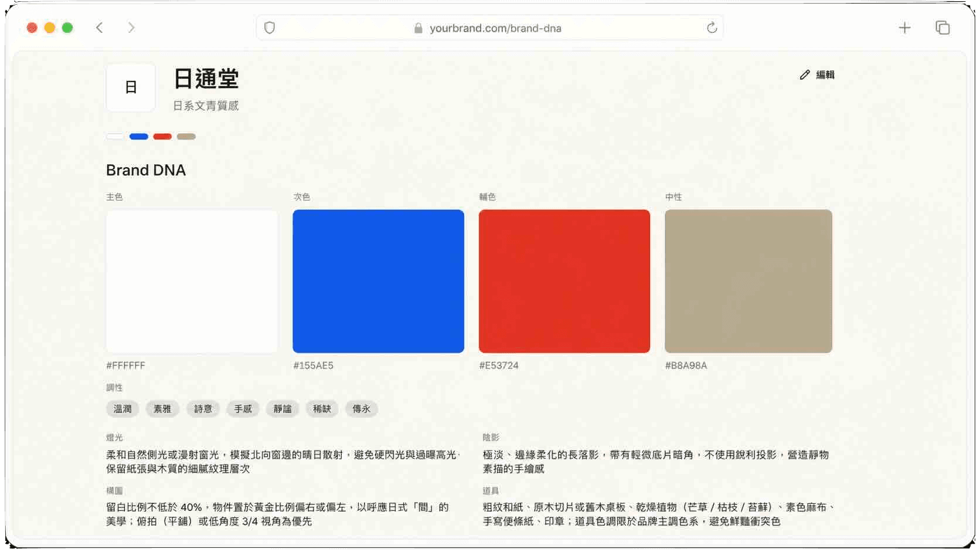Click the 溫潤 tone tag

point(122,409)
